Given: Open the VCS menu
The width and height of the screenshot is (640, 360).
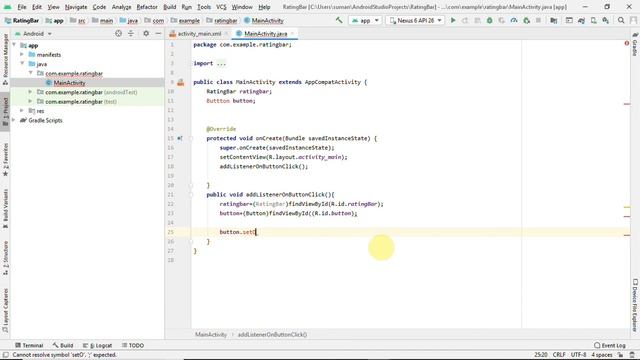Looking at the screenshot, I should click(221, 7).
